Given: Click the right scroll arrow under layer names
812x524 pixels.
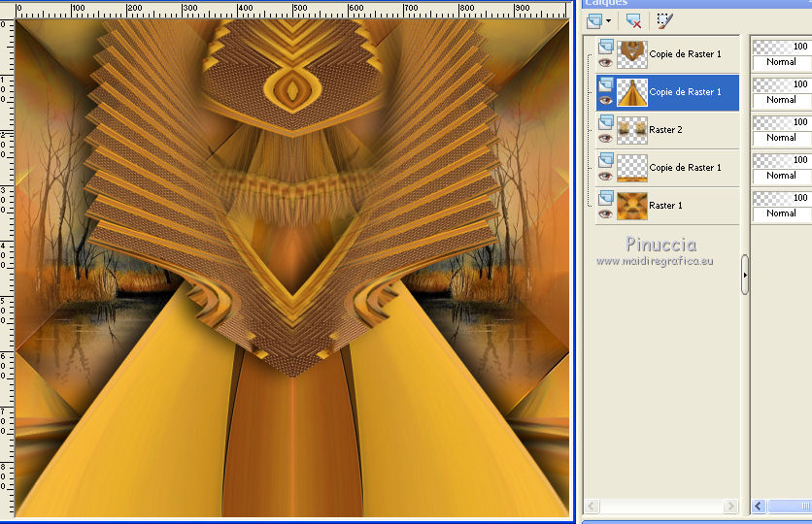Looking at the screenshot, I should tap(730, 506).
